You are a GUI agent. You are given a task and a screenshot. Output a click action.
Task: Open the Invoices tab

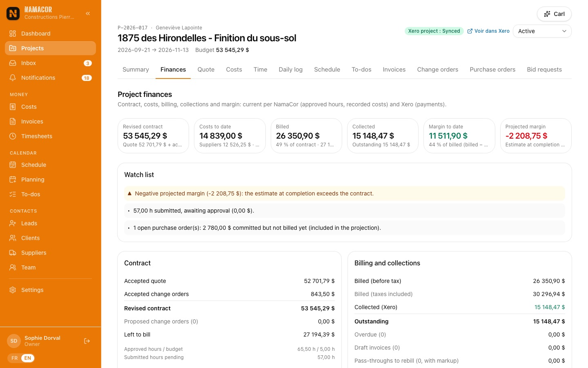click(394, 70)
